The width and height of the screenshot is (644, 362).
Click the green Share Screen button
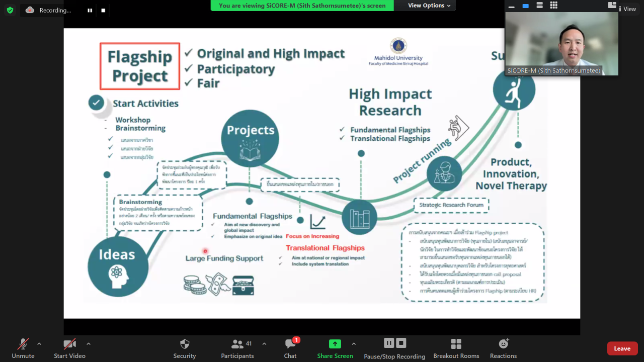coord(335,348)
